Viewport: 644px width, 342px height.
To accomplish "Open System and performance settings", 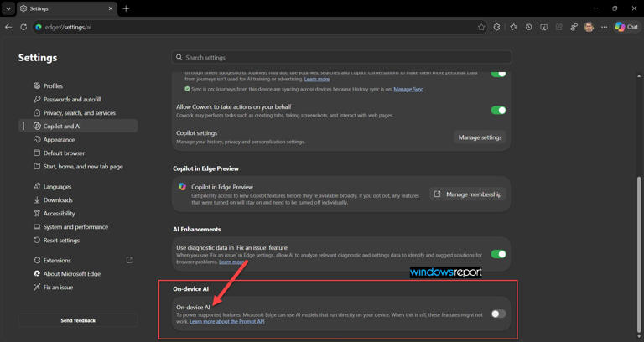I will tap(78, 227).
